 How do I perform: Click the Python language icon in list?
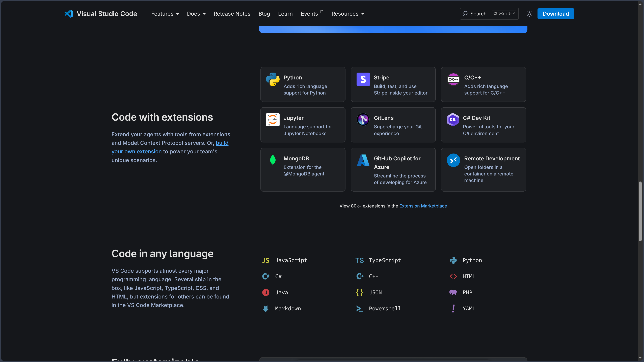click(453, 260)
